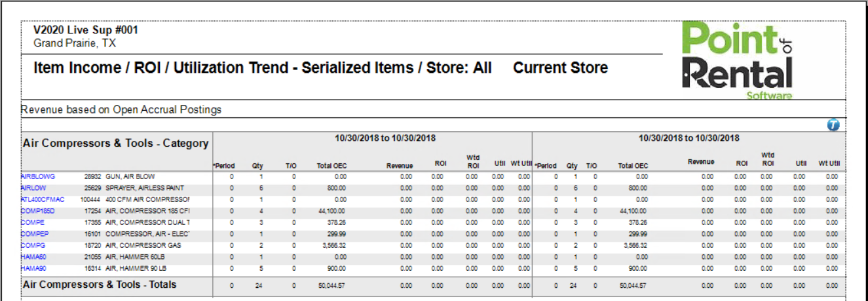Open the HAMA60 item link
Screen dimensions: 868x301
(34, 257)
